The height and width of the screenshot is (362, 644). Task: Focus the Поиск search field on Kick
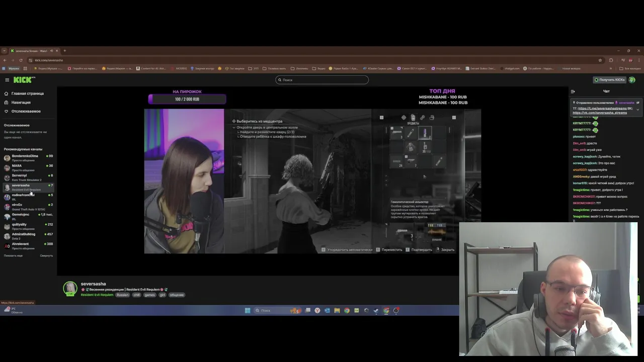322,80
